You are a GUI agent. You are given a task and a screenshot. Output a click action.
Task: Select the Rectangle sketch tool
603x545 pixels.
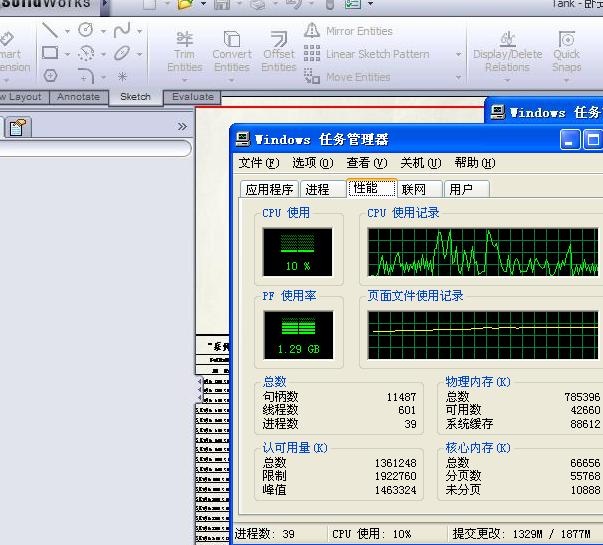coord(50,53)
